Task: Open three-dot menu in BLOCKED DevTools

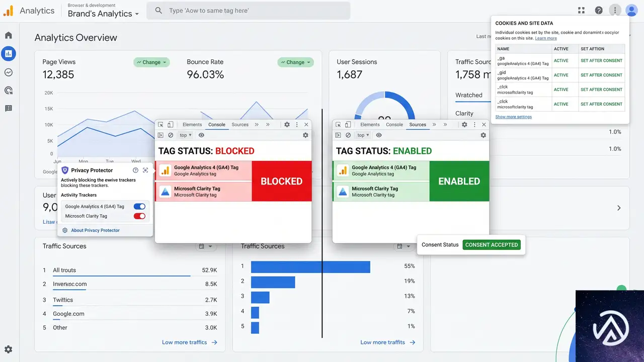Action: point(297,125)
